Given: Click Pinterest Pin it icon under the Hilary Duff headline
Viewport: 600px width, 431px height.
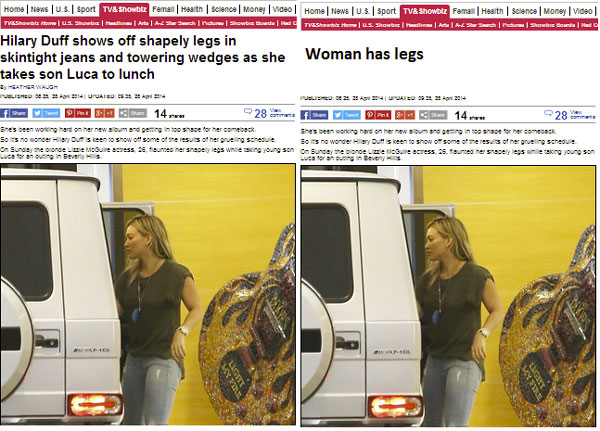Looking at the screenshot, I should click(78, 113).
